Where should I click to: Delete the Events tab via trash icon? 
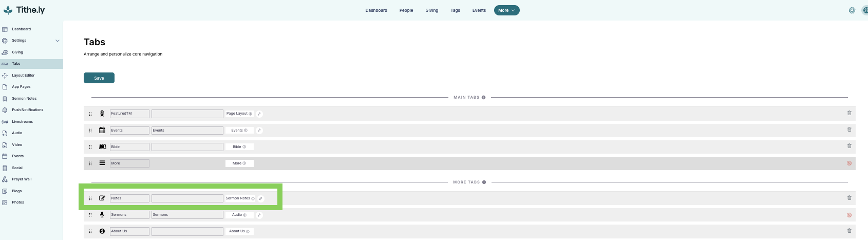coord(849,130)
